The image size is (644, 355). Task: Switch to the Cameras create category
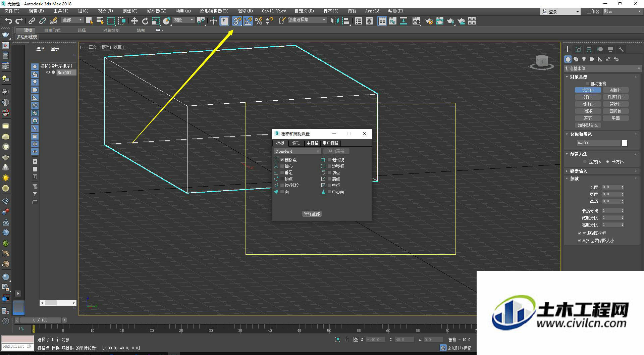pos(592,59)
